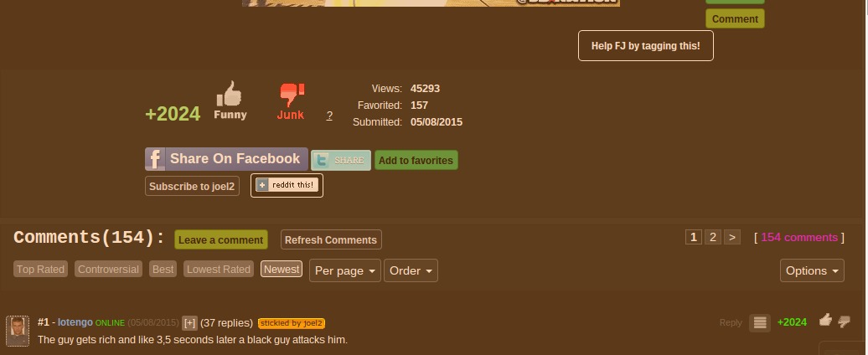Select the Newest comments sort
Screen dimensions: 868x355
(x=282, y=269)
